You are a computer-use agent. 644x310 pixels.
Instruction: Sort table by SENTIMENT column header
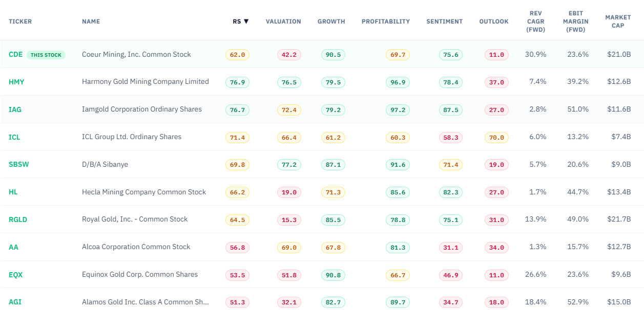click(x=445, y=21)
